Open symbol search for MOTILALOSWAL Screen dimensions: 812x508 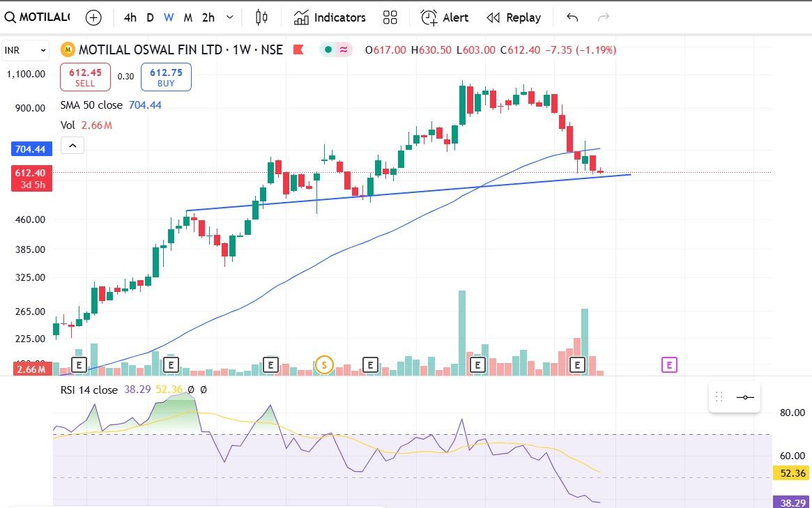37,17
